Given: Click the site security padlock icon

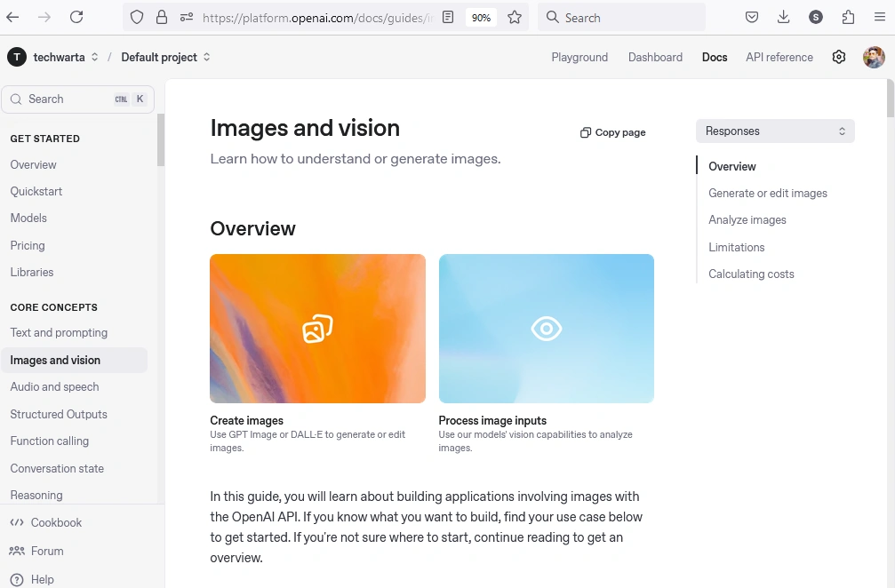Looking at the screenshot, I should (x=162, y=17).
